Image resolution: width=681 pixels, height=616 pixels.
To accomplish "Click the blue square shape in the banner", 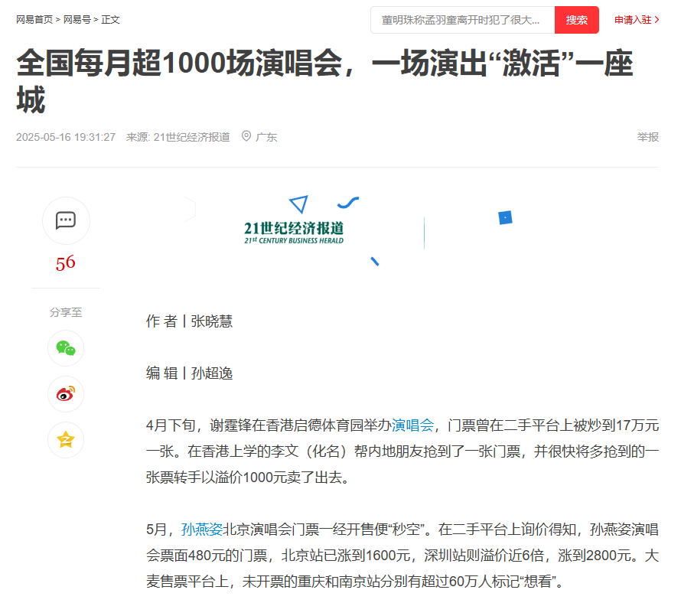I will (x=505, y=218).
